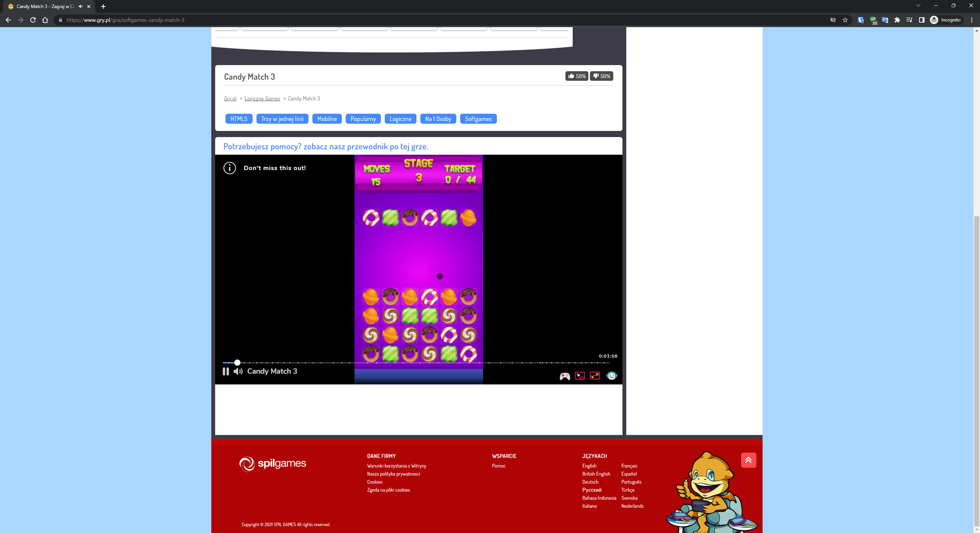Pause the Candy Match 3 video

click(x=226, y=371)
